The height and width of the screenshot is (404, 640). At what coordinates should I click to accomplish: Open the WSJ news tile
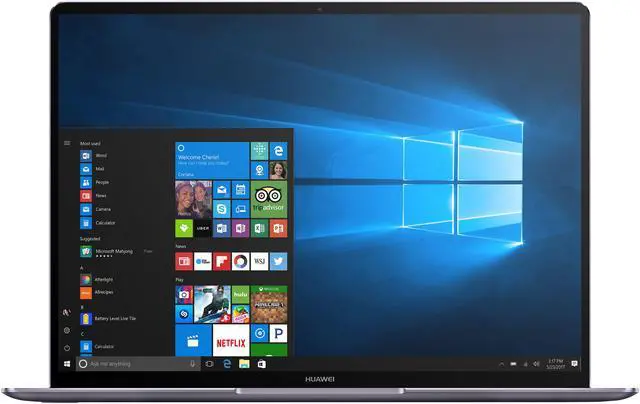coord(259,261)
